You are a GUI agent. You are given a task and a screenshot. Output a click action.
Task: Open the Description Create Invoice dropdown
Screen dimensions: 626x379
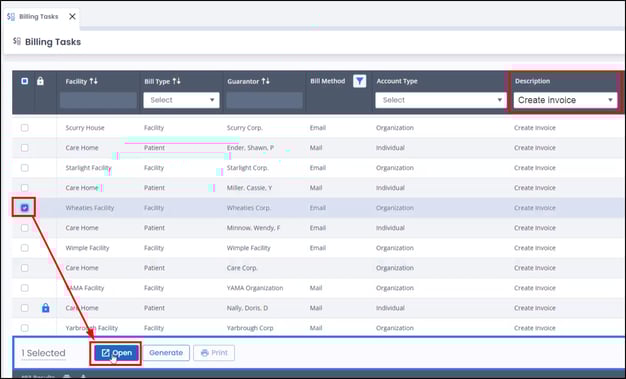565,100
